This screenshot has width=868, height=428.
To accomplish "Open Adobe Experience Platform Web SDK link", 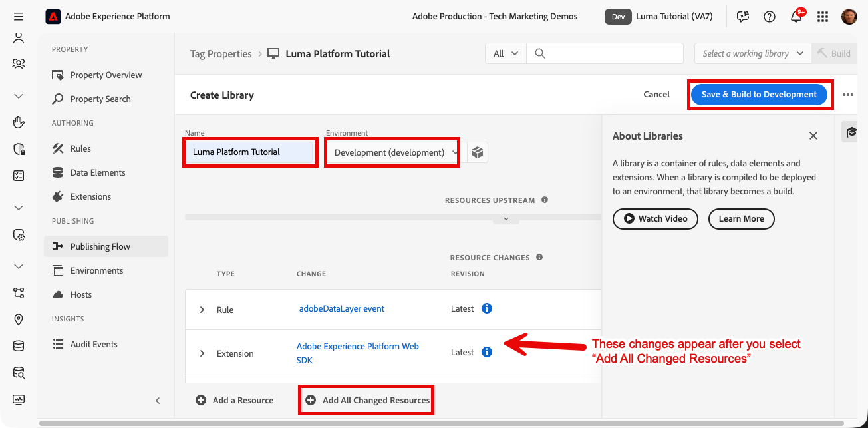I will click(x=358, y=353).
